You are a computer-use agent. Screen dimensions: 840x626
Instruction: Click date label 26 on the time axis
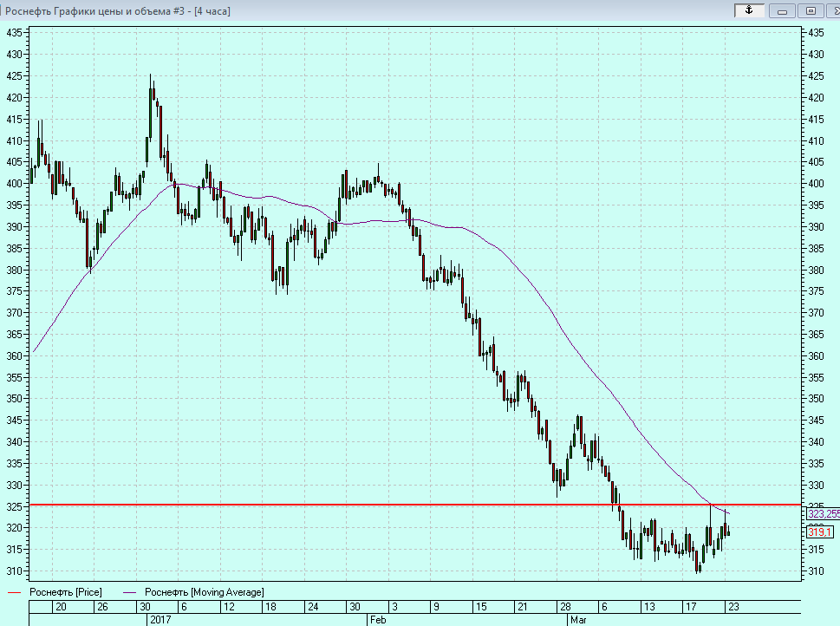pyautogui.click(x=102, y=607)
